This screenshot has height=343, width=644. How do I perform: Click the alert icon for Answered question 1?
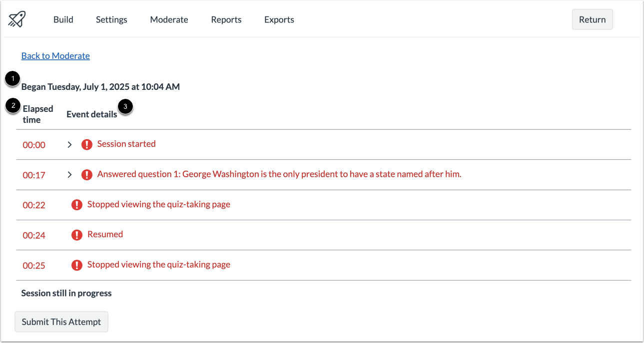[x=86, y=174]
